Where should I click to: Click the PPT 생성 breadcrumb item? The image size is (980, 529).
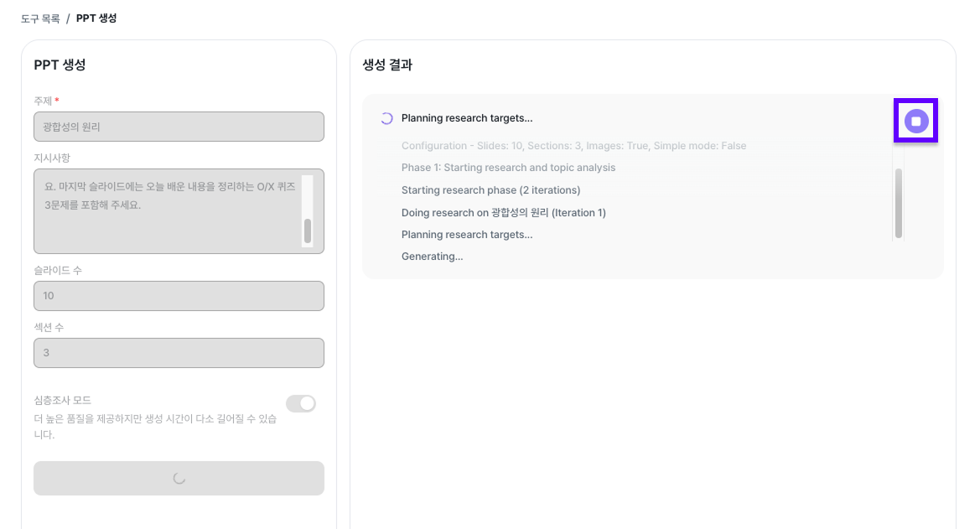[x=96, y=18]
